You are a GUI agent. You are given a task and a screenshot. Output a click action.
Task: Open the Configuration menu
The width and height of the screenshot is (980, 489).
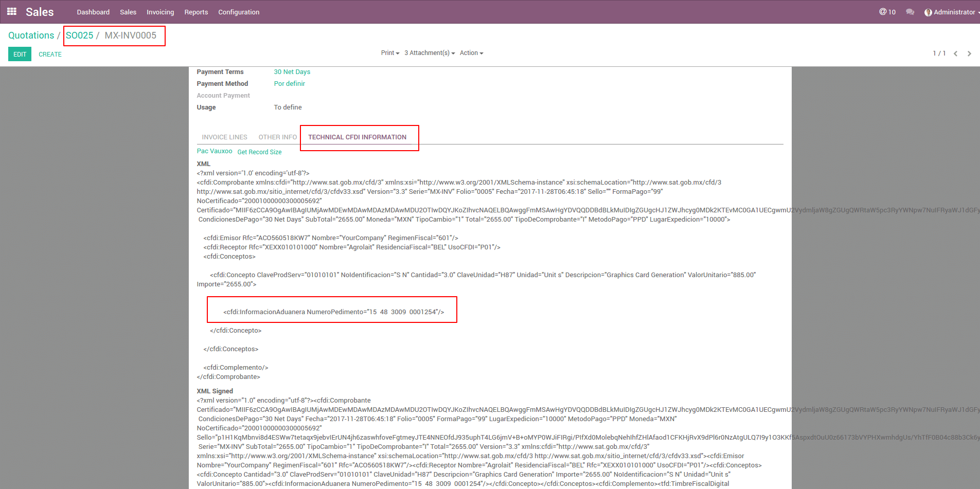click(x=239, y=12)
